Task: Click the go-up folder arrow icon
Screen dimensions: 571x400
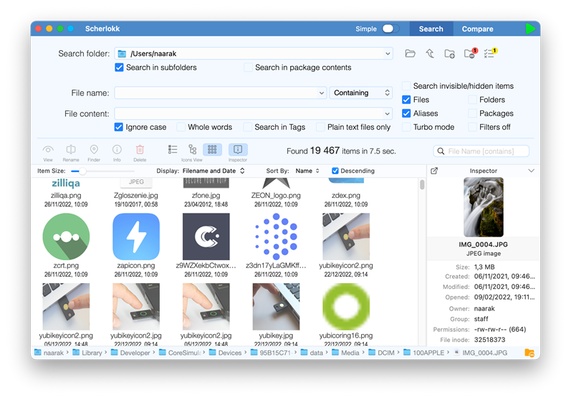Action: click(430, 54)
